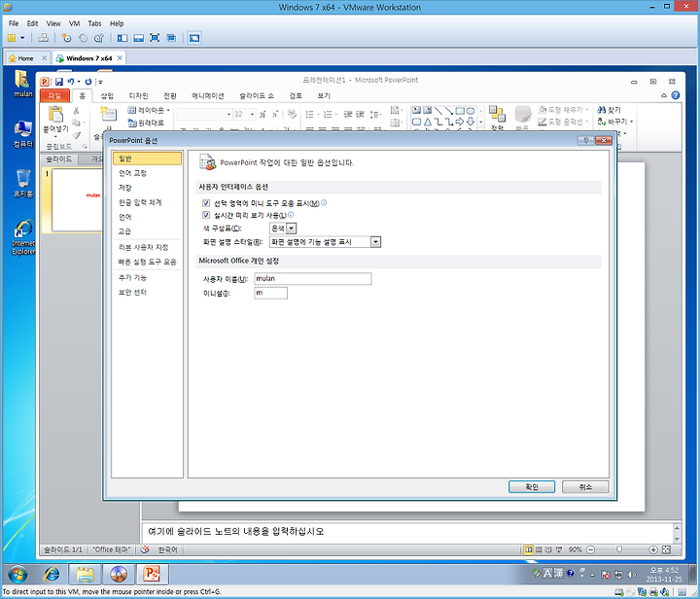Viewport: 700px width, 599px height.
Task: Click the VMware send Ctrl+Alt+Del icon
Action: [x=43, y=38]
